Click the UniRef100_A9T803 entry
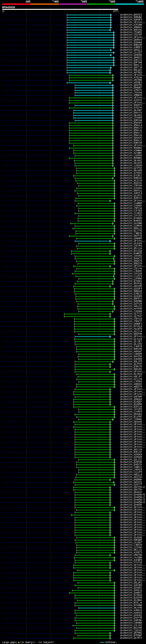 (131, 72)
